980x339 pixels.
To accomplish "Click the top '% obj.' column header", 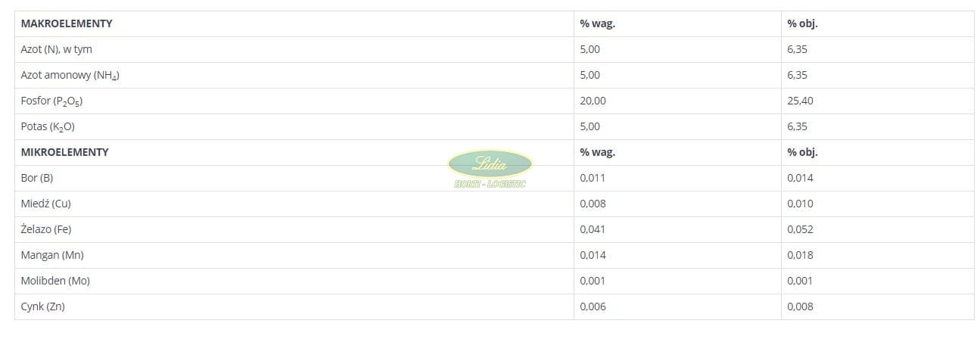I will tap(802, 23).
